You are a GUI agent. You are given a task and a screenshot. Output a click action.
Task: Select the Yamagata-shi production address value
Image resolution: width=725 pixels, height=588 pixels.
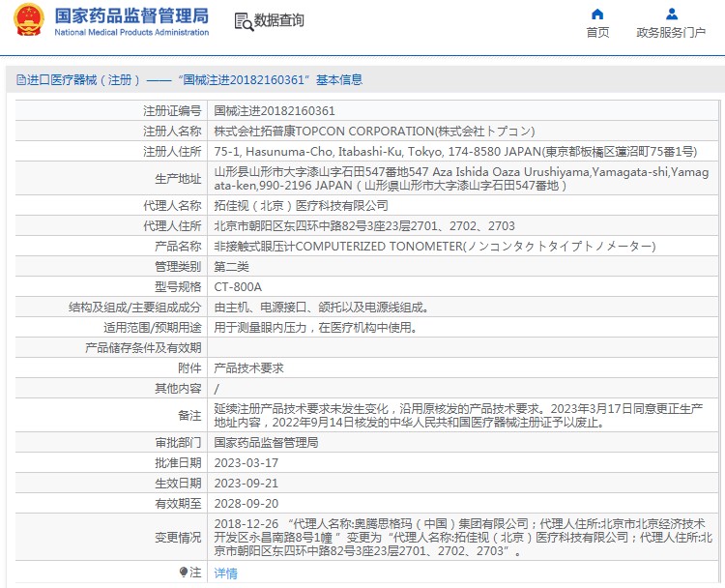pyautogui.click(x=461, y=178)
